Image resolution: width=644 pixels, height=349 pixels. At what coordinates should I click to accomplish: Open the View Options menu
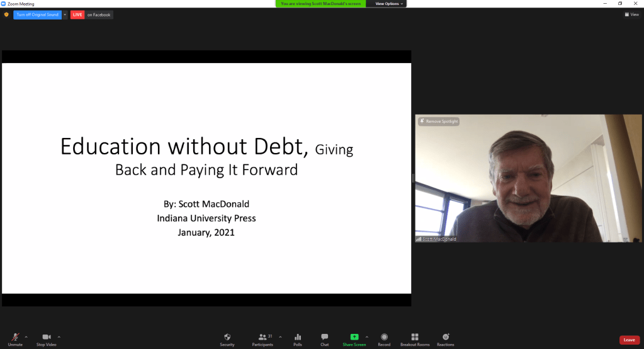(x=389, y=4)
